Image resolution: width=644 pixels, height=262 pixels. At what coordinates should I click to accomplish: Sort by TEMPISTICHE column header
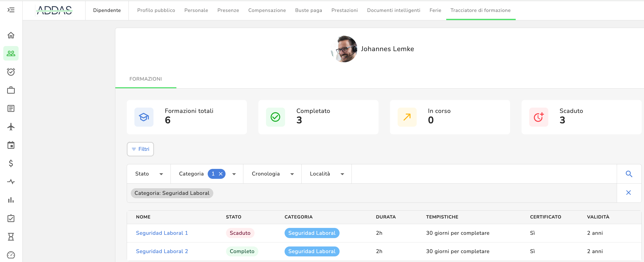(442, 217)
